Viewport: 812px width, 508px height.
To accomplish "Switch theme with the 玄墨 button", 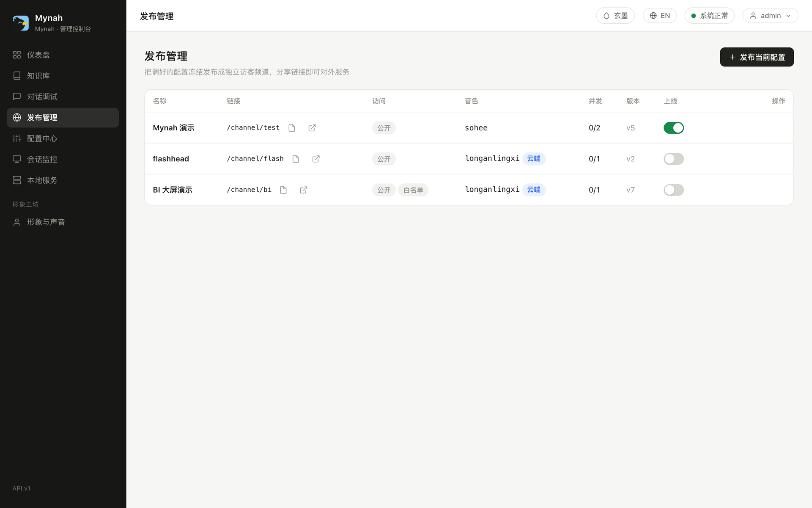I will coord(615,16).
